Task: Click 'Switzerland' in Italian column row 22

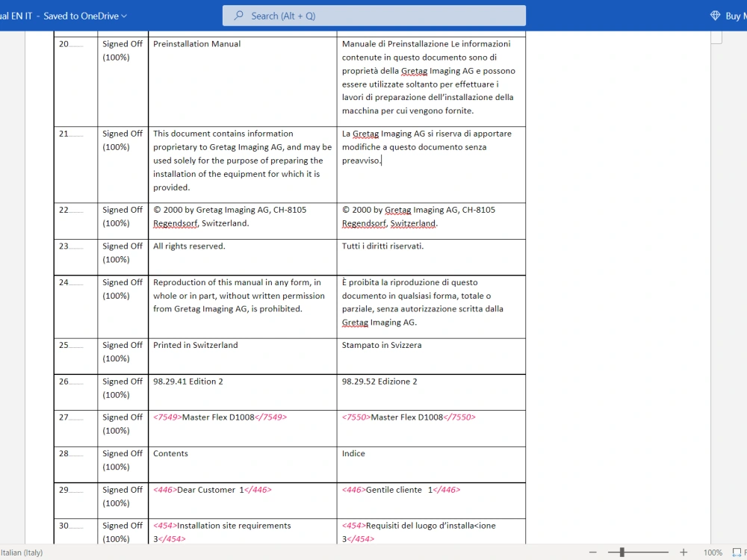Action: (412, 223)
